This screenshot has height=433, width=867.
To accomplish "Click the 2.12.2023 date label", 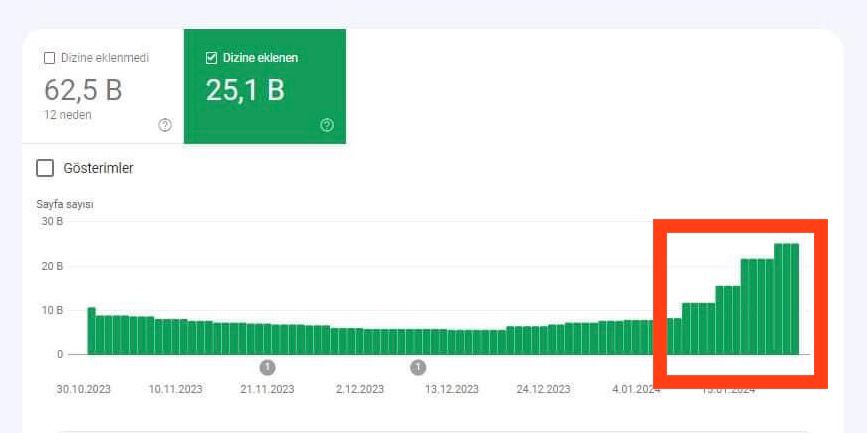I will [x=359, y=389].
